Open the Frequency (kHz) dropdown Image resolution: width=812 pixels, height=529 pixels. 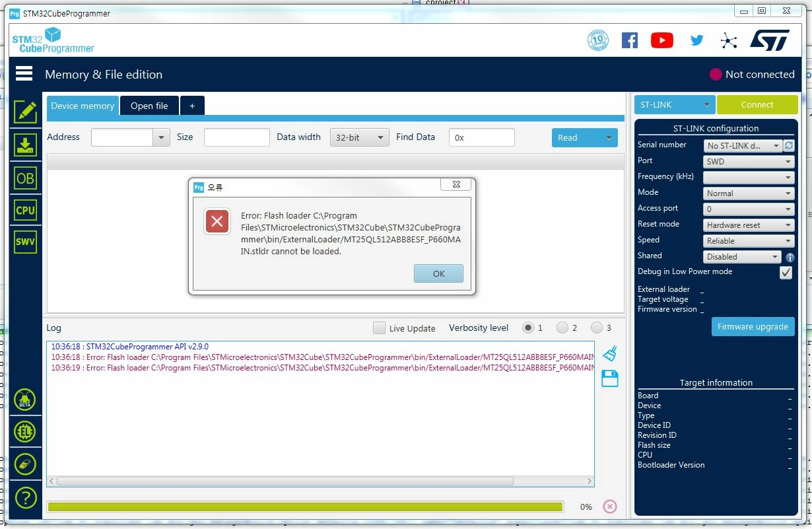749,177
